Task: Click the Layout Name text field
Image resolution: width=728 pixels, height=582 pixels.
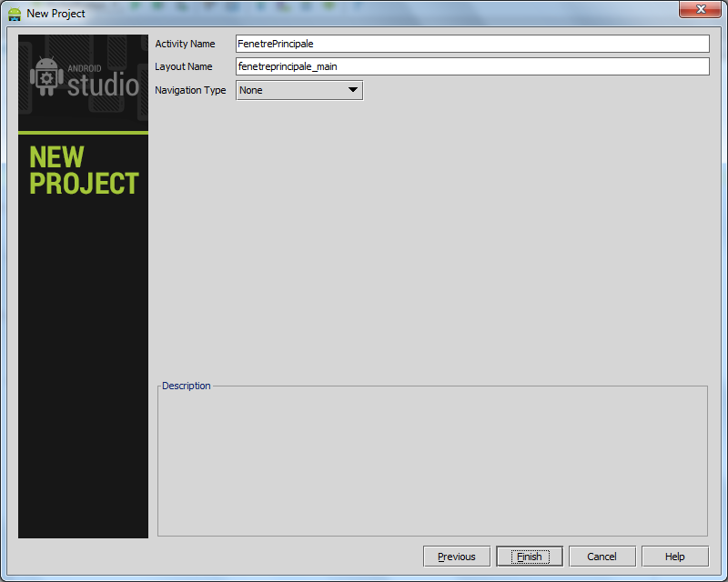Action: point(472,66)
